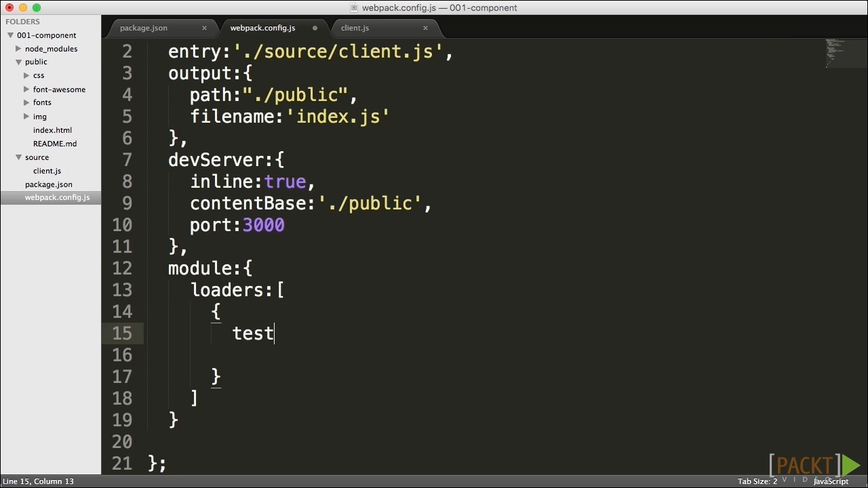This screenshot has width=868, height=488.
Task: Click the 'true' value on line 8
Action: 285,182
